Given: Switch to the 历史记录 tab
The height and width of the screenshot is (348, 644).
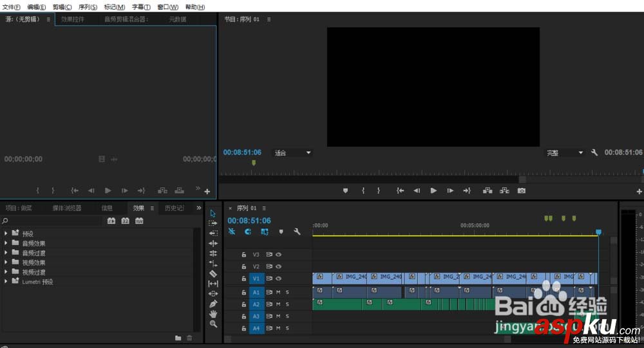Looking at the screenshot, I should tap(175, 208).
